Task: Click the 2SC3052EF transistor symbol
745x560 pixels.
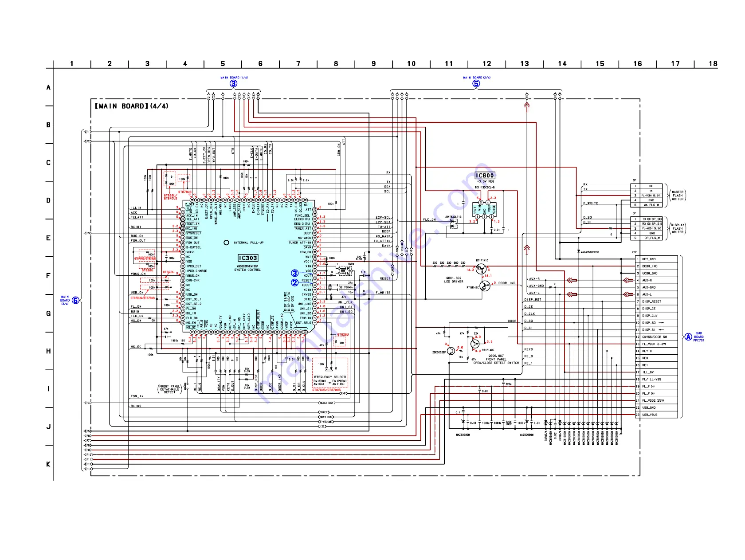Action: point(451,351)
